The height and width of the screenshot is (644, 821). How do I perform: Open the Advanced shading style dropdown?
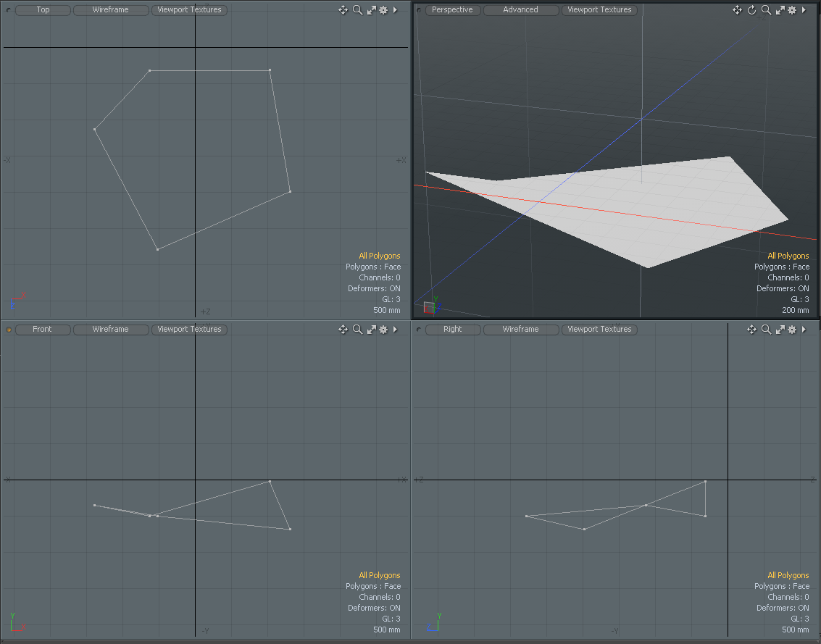520,10
